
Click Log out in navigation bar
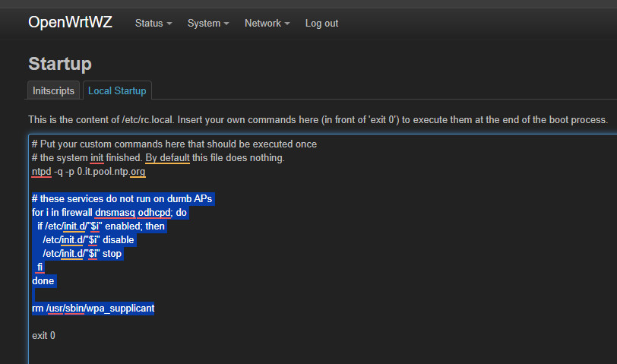321,24
